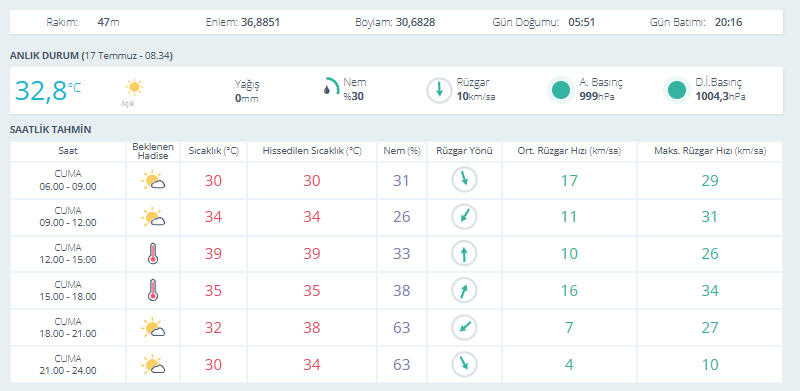Click the thermometer icon for 15.00 - 18.00
This screenshot has height=391, width=800.
(153, 290)
